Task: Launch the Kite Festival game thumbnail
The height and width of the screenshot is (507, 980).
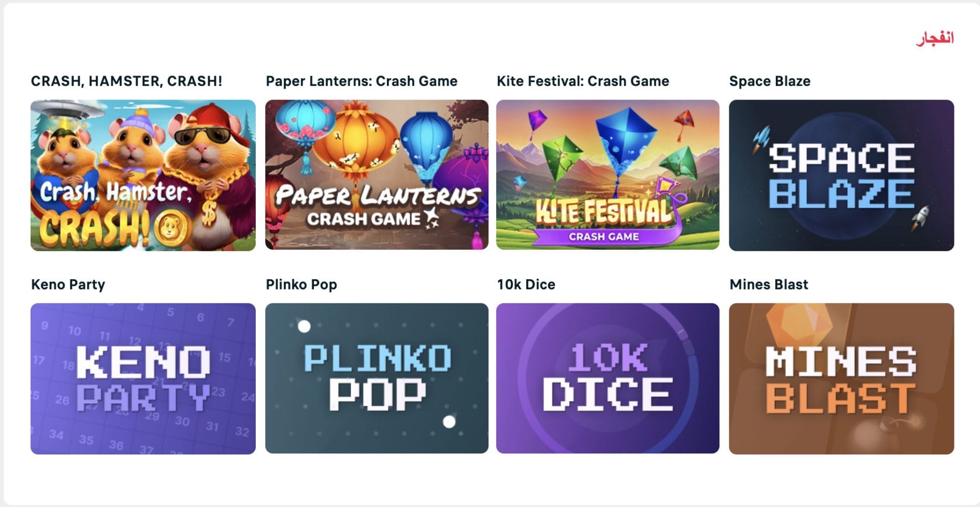Action: (607, 175)
